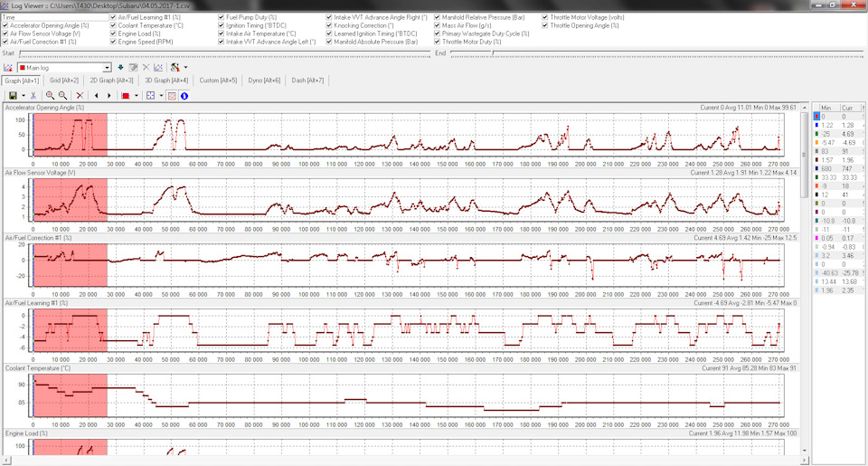Click the Curr column header
Image resolution: width=868 pixels, height=466 pixels.
click(850, 108)
